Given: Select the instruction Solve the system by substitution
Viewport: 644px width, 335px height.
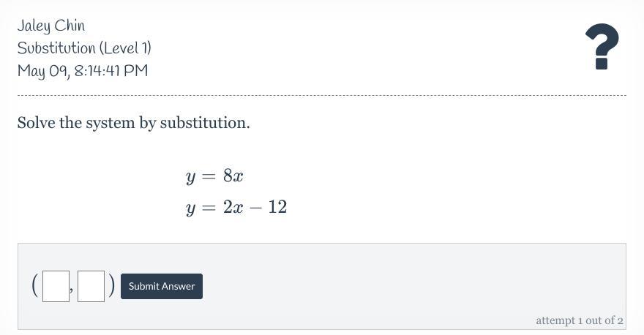Looking at the screenshot, I should coord(133,123).
